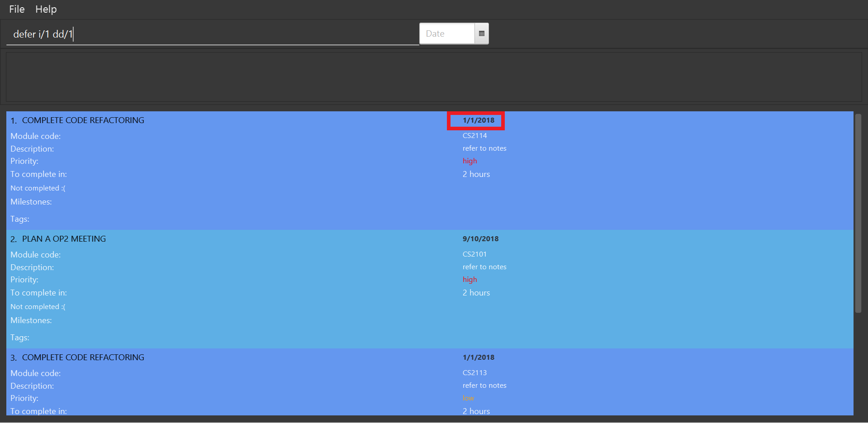
Task: Click the empty result display area
Action: pos(434,76)
